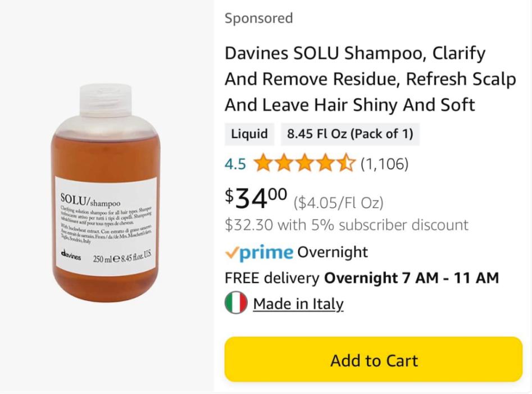Select the 8.45 Fl Oz pack badge

point(350,134)
